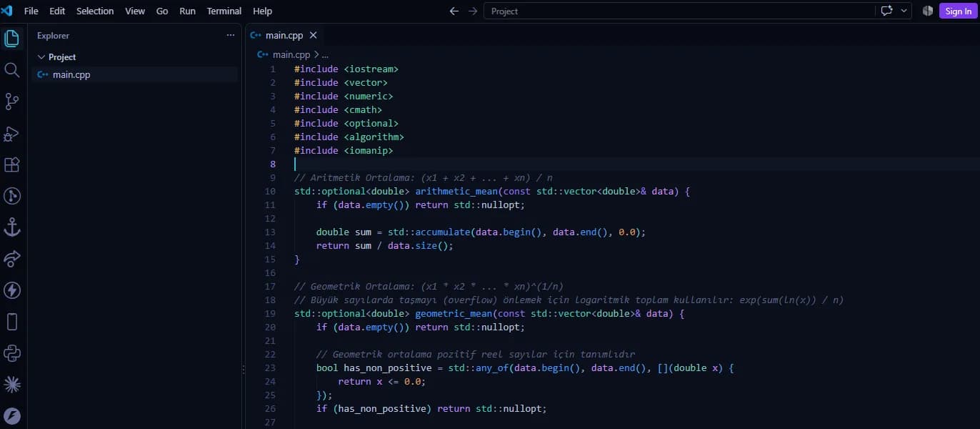Screen dimensions: 980x429
Task: Open the Extensions view
Action: 12,164
